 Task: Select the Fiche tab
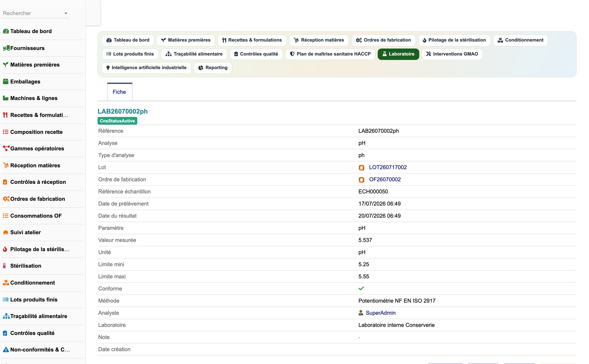pos(120,92)
